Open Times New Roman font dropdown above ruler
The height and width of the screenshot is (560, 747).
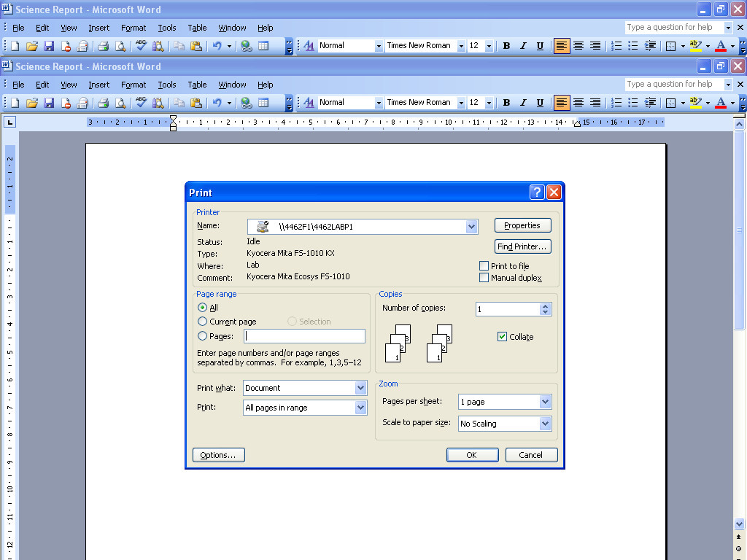coord(461,103)
